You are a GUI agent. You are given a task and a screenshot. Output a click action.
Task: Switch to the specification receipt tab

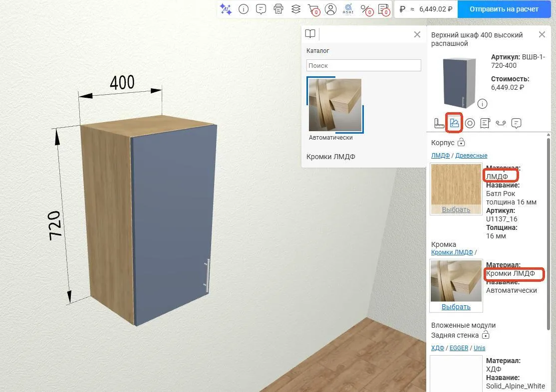tap(485, 123)
